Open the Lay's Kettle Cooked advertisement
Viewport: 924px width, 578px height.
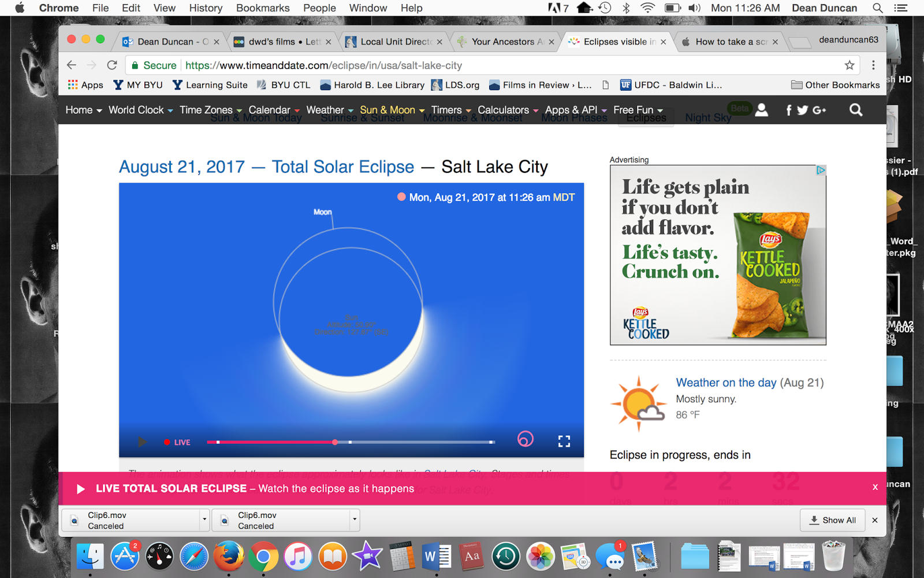[718, 255]
